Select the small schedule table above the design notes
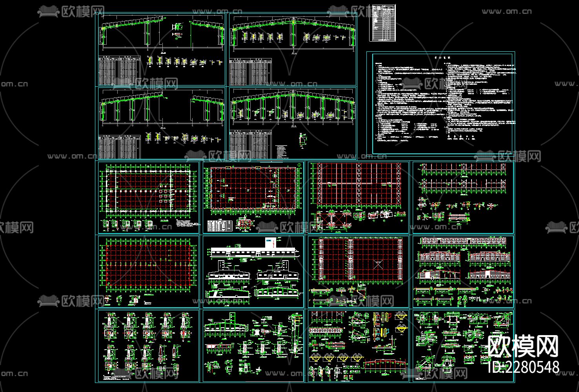 pyautogui.click(x=383, y=23)
